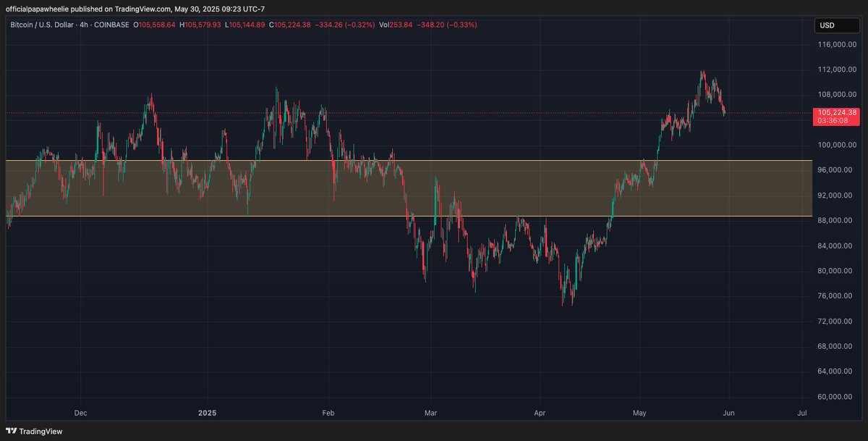868x441 pixels.
Task: Click the close value C105,224.38
Action: (291, 25)
